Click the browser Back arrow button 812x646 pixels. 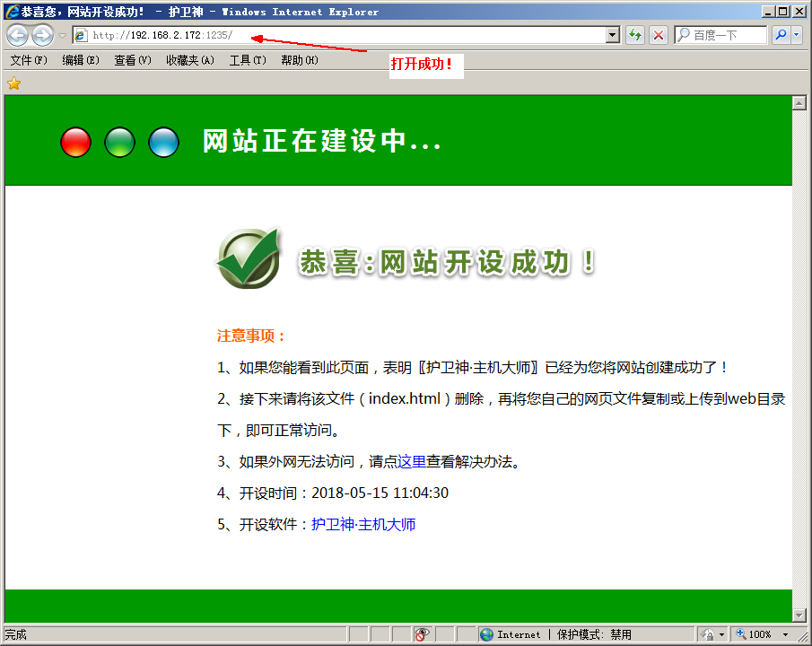[x=17, y=35]
